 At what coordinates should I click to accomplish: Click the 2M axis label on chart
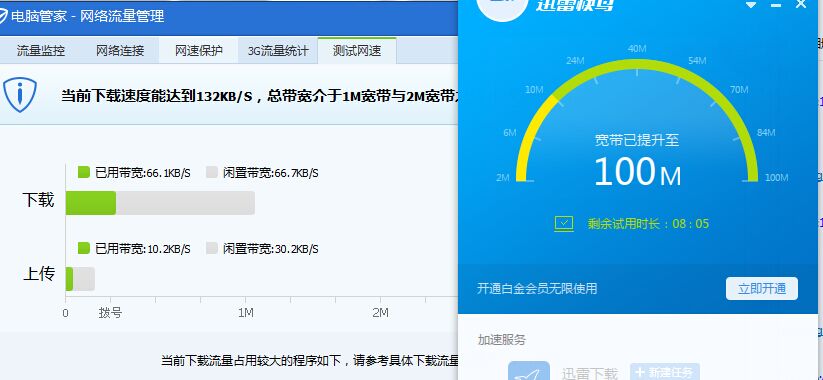381,313
